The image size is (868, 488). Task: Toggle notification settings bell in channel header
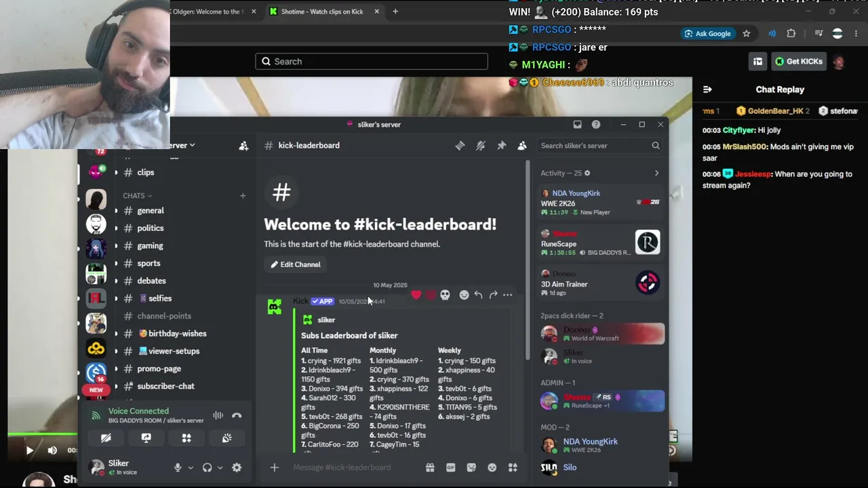[x=481, y=146]
